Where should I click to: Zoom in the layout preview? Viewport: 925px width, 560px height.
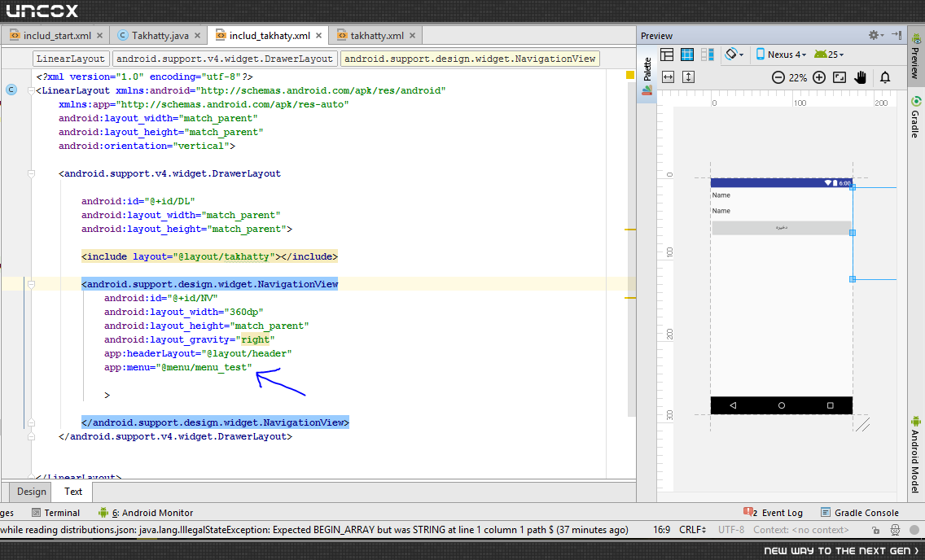click(819, 77)
